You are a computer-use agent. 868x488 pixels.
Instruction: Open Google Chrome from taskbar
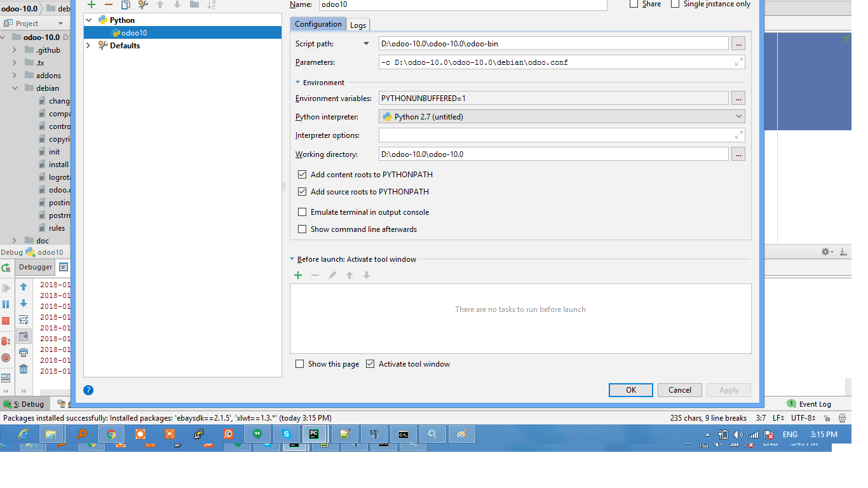(x=111, y=434)
